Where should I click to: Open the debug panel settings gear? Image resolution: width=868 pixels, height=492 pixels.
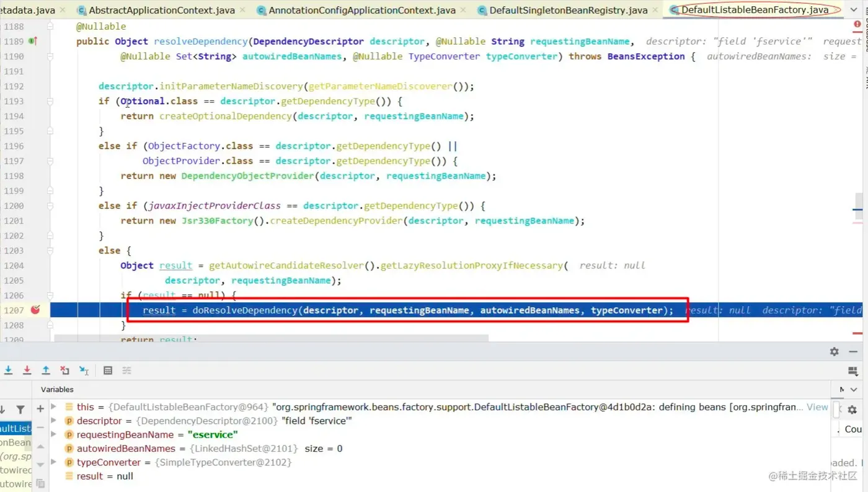click(835, 351)
